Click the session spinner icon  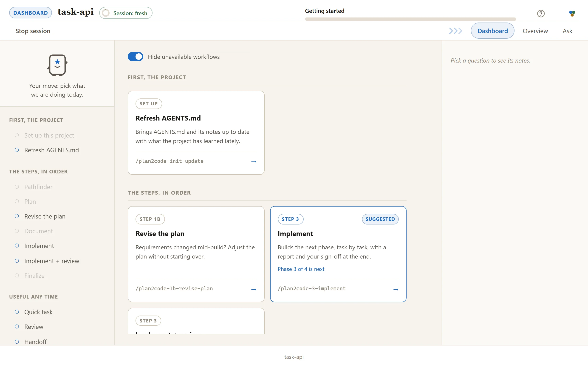[106, 13]
